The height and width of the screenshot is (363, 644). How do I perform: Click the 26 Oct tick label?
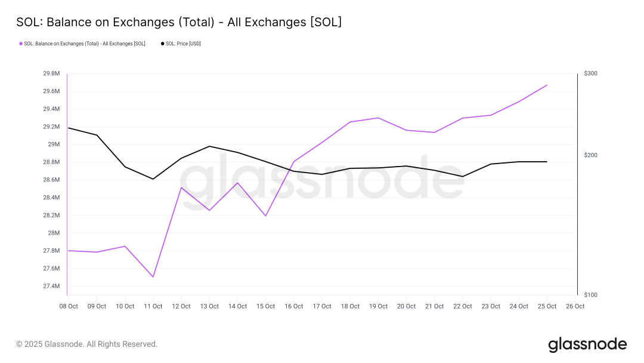(575, 306)
